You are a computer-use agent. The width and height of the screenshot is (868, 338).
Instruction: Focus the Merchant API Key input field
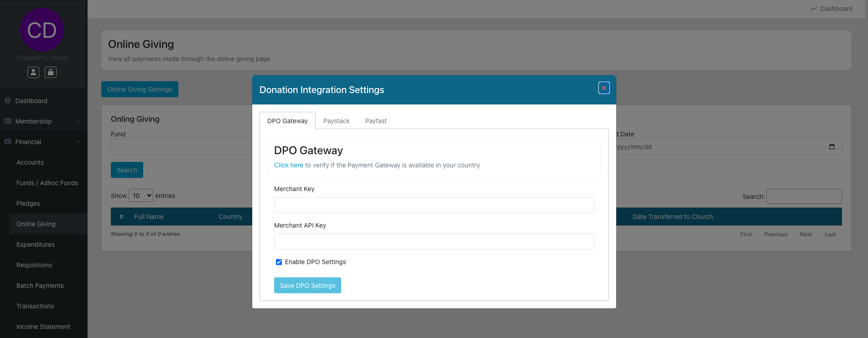coord(434,241)
